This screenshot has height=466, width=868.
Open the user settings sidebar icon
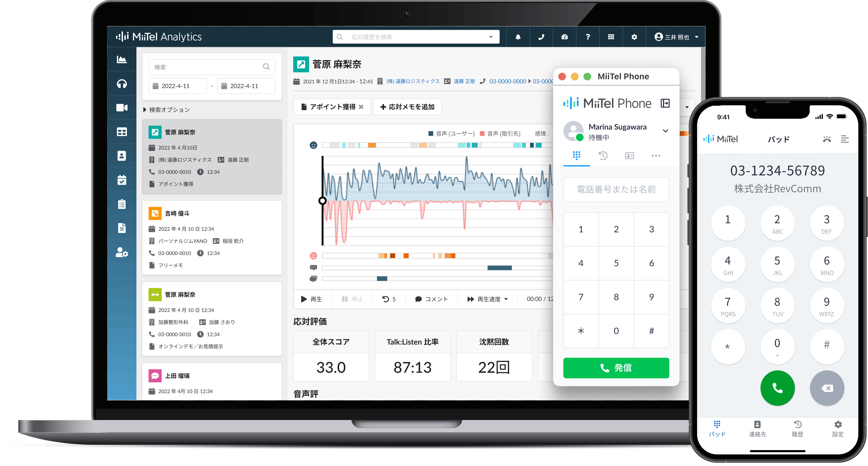tap(122, 252)
